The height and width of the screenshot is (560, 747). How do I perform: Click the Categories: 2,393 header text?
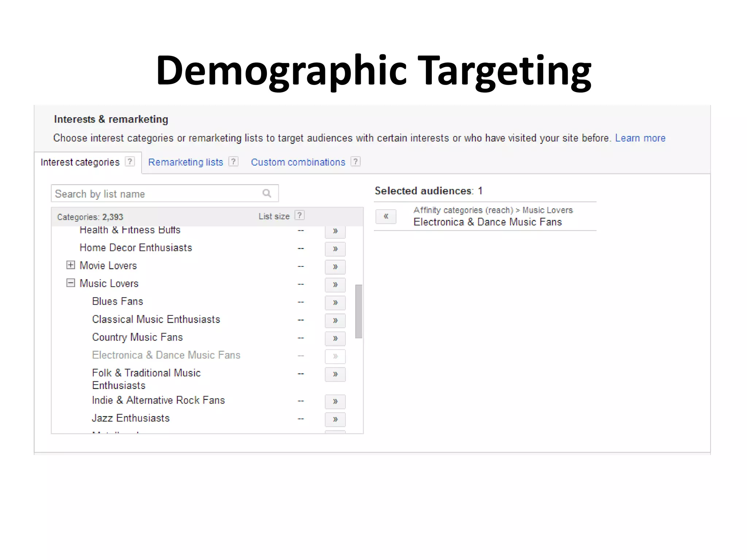[x=90, y=217]
